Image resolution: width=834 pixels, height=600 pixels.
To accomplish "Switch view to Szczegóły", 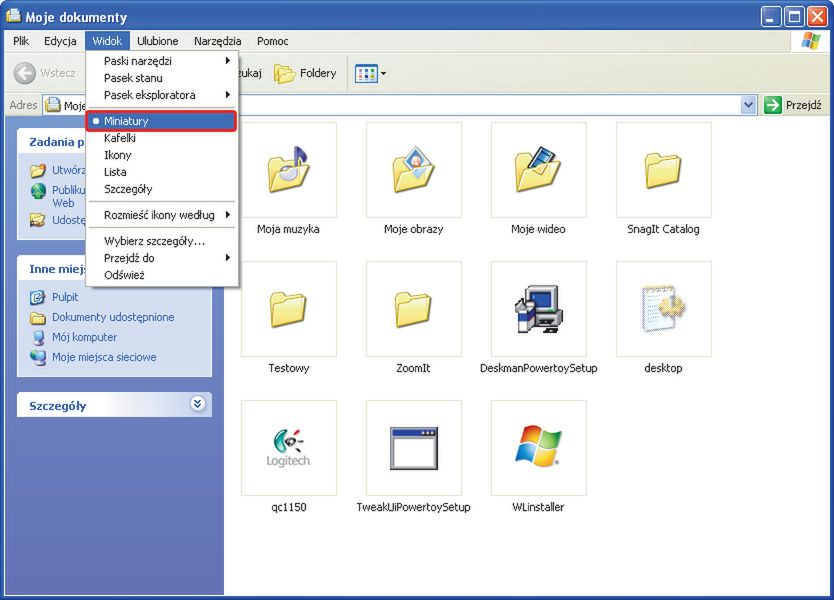I will pos(128,189).
